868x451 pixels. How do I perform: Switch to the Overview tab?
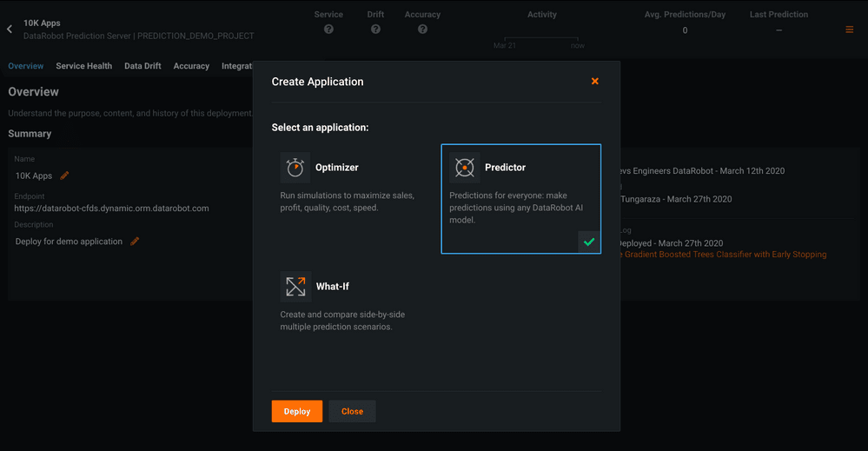pyautogui.click(x=25, y=66)
